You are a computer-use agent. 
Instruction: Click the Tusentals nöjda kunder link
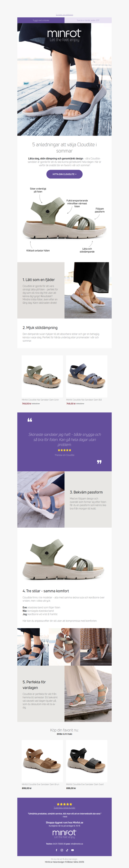click(64, 808)
